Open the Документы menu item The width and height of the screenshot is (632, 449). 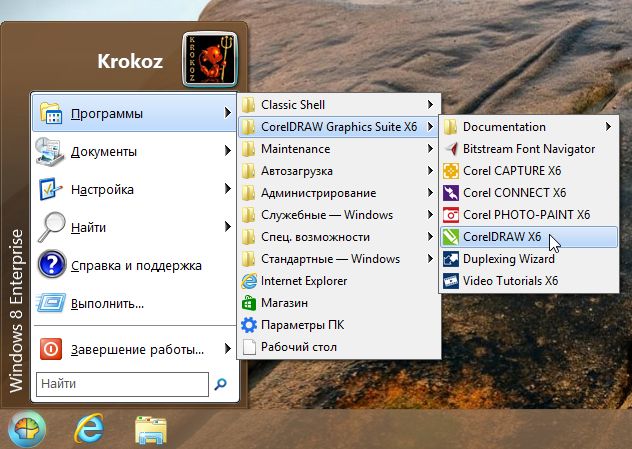pos(104,152)
